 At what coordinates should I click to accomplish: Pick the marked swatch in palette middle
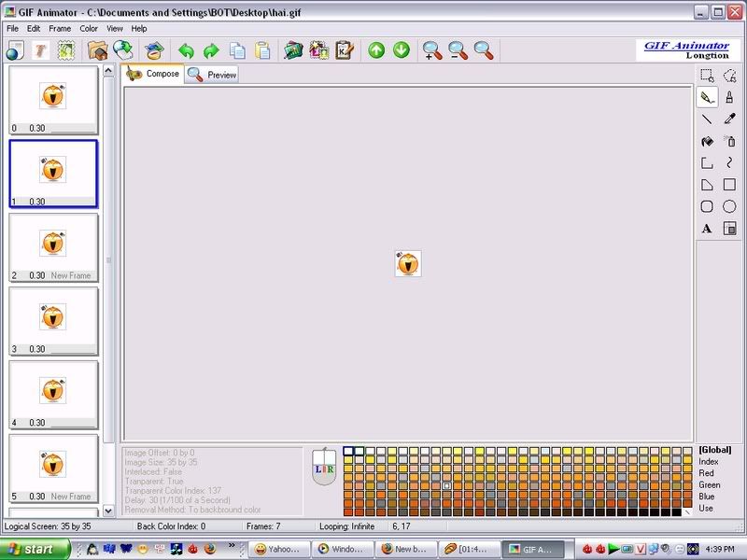pyautogui.click(x=446, y=485)
